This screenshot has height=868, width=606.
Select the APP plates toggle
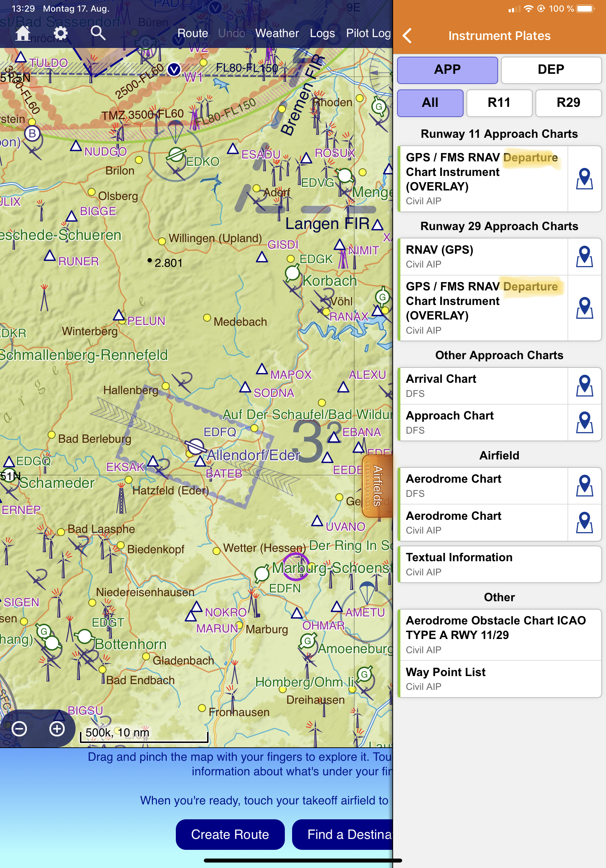pos(447,70)
